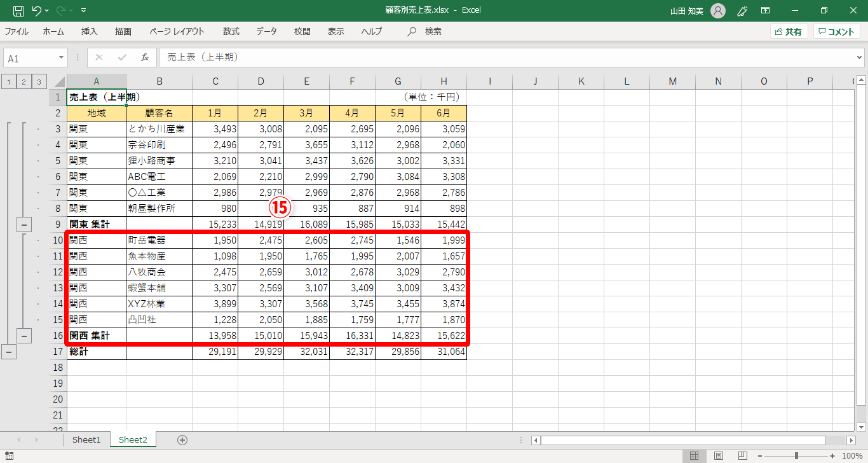Open the account avatar for 山田 知美
This screenshot has height=463, width=868.
[x=718, y=10]
